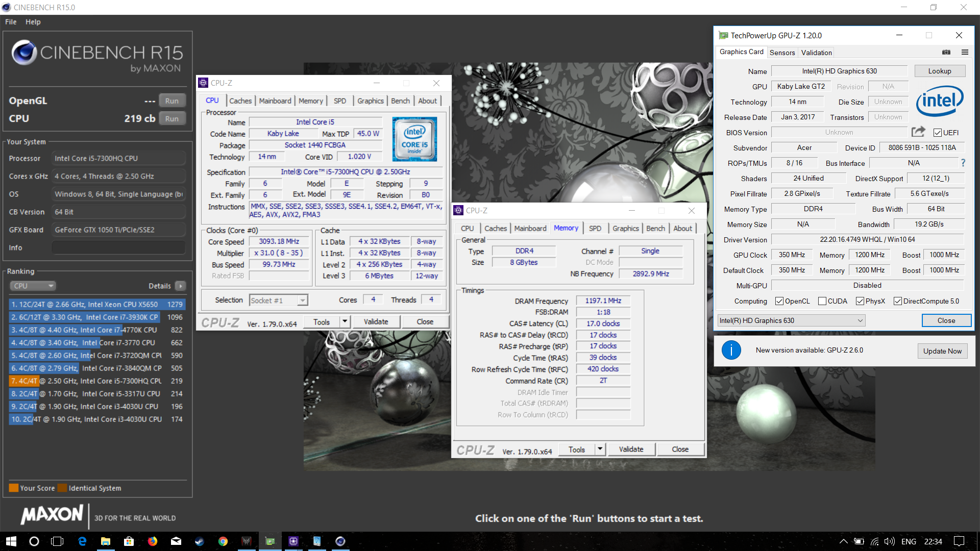Click the volume icon in system tray
The height and width of the screenshot is (551, 980).
890,541
